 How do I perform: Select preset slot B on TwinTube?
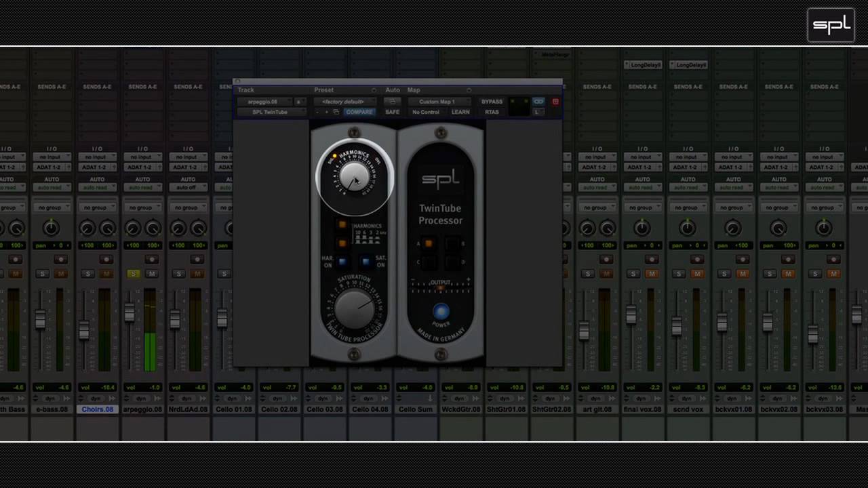pos(452,243)
